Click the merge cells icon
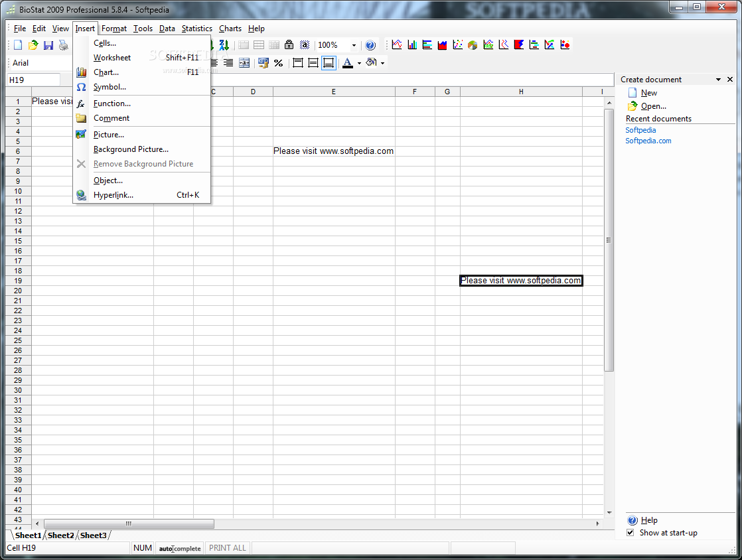Screen dimensions: 742x560 (244, 63)
